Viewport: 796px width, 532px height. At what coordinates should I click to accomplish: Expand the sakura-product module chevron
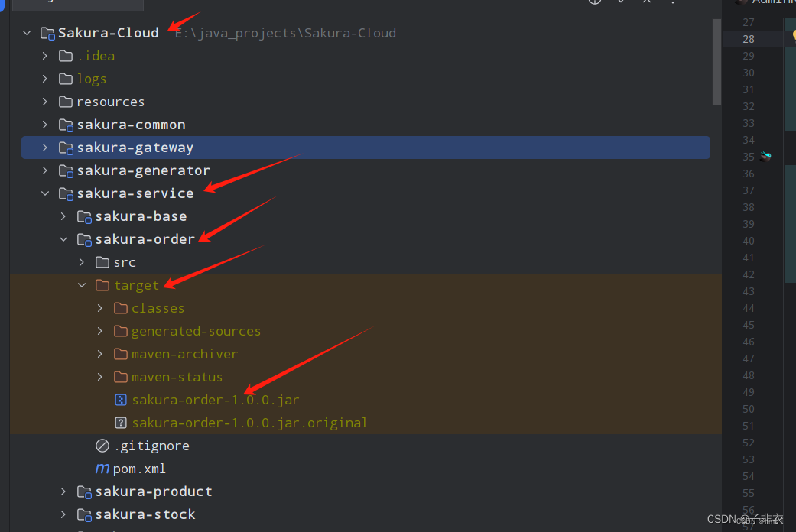tap(63, 491)
